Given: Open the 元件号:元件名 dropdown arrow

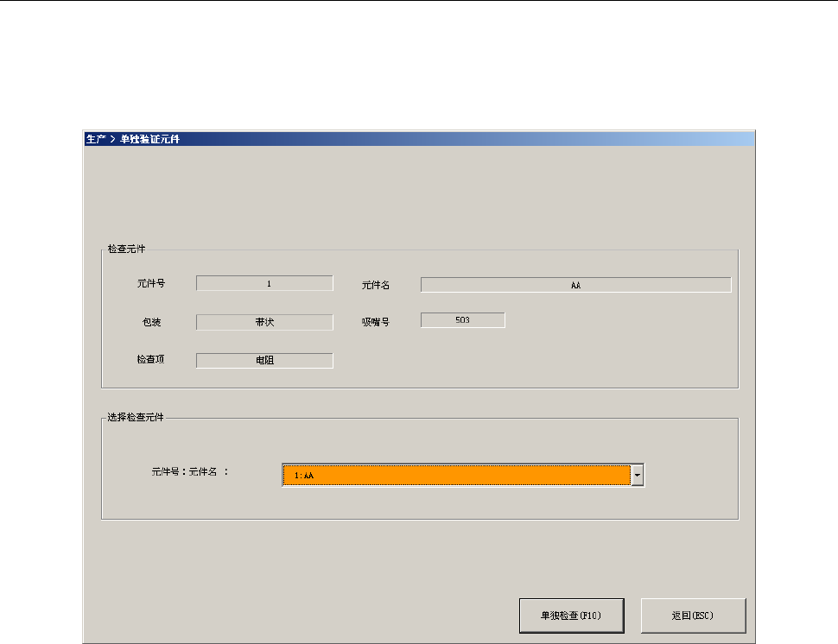Looking at the screenshot, I should 637,476.
